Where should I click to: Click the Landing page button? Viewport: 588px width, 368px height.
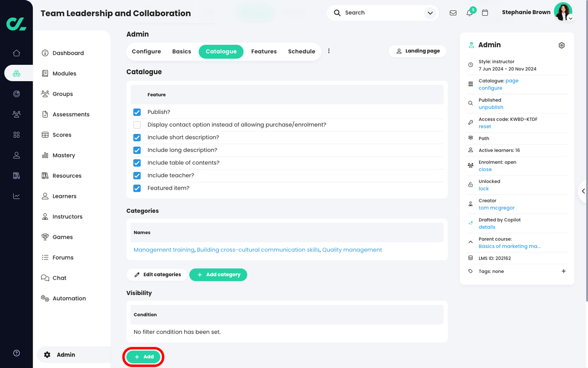418,51
